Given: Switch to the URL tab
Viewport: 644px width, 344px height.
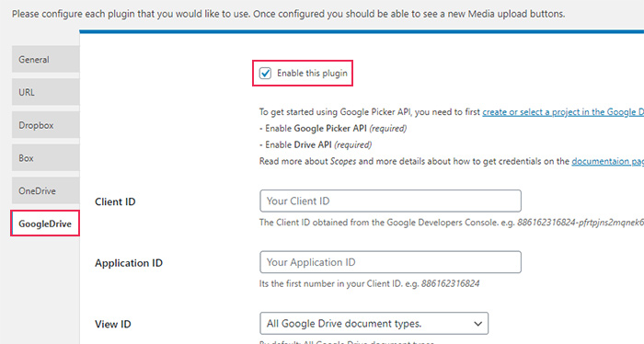Looking at the screenshot, I should point(46,92).
